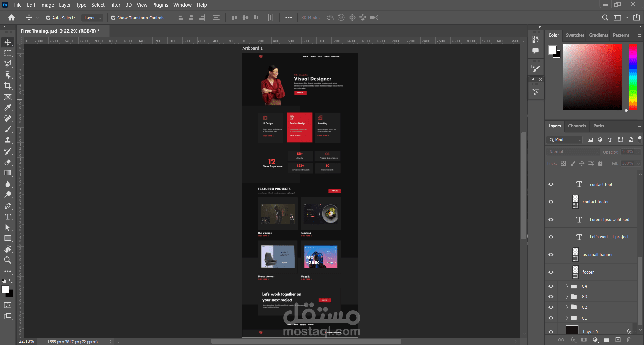This screenshot has height=345, width=644.
Task: Expand the G2 group
Action: [567, 307]
